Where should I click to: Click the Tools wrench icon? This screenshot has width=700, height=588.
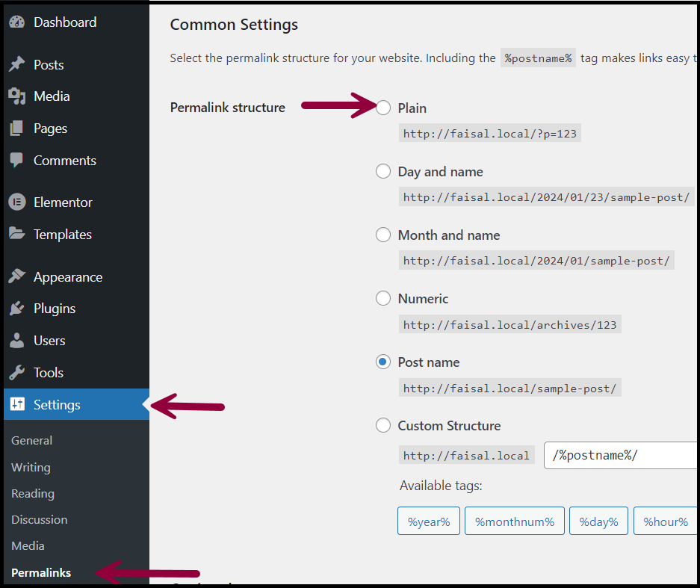coord(16,373)
